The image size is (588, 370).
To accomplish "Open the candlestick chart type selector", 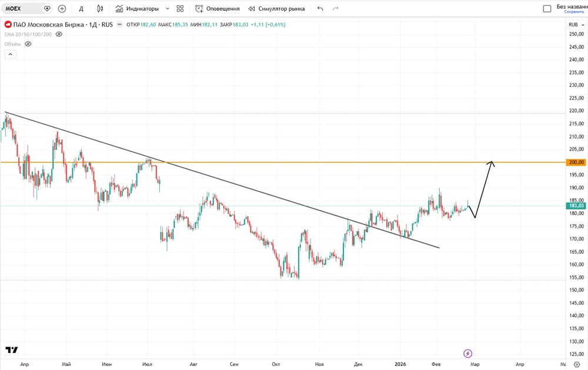I will 100,9.
